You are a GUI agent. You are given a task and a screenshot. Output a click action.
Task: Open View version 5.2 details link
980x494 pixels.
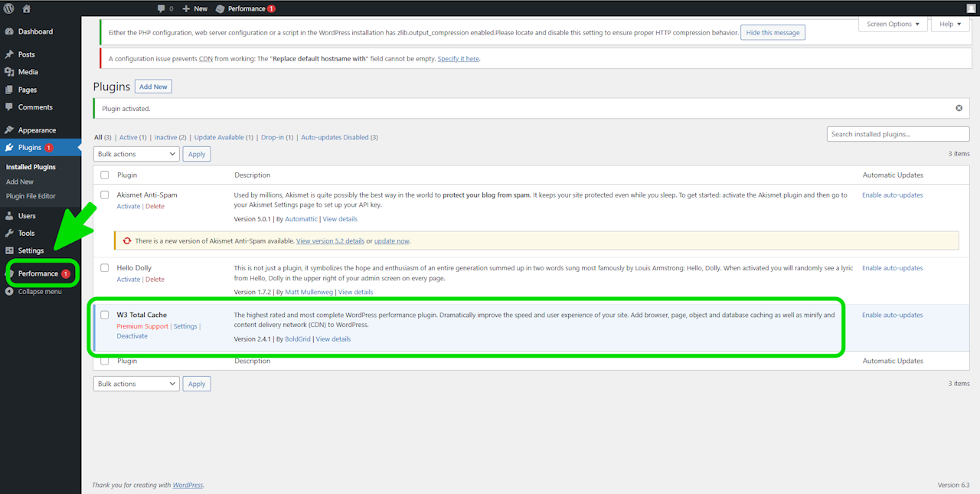(330, 240)
